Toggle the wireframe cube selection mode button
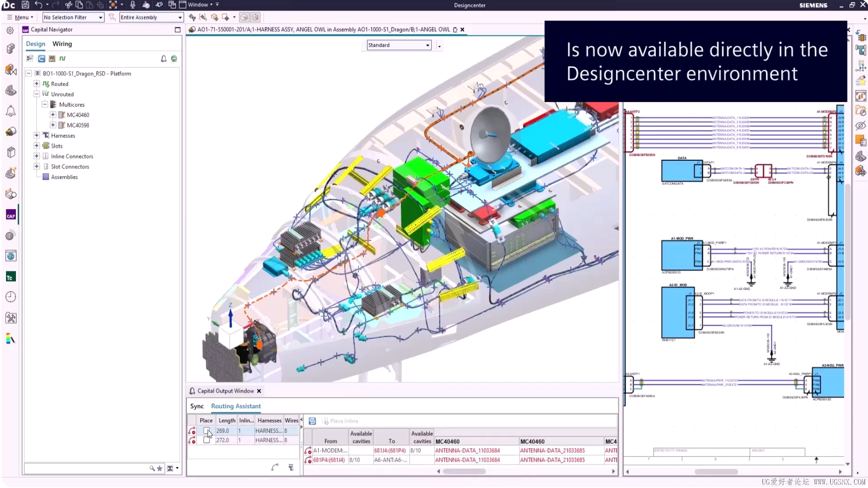This screenshot has height=488, width=868. point(255,17)
